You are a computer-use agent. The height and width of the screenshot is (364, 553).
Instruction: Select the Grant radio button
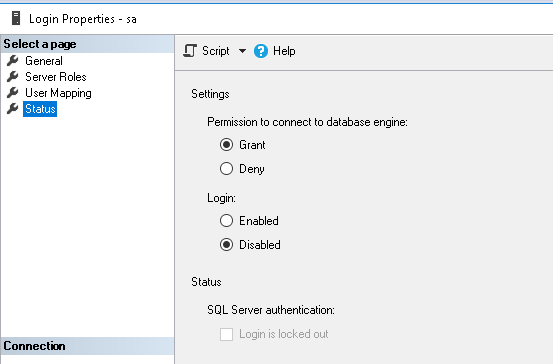[226, 145]
